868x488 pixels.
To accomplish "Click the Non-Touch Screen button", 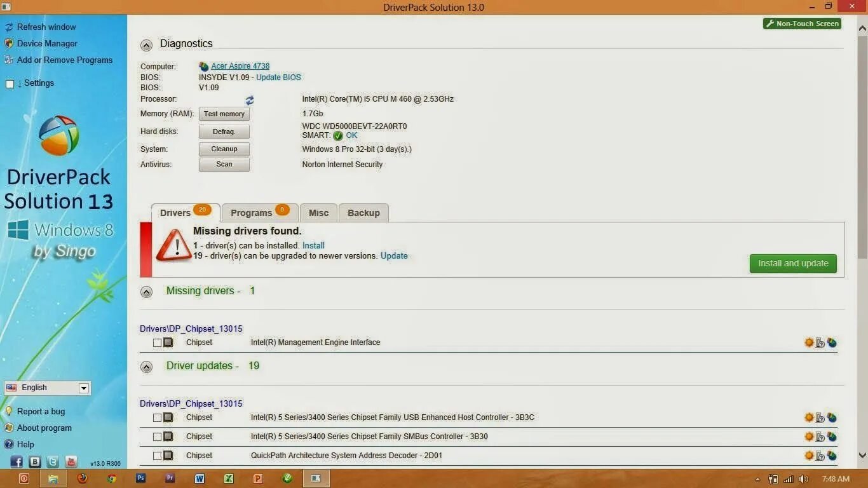I will tap(802, 24).
